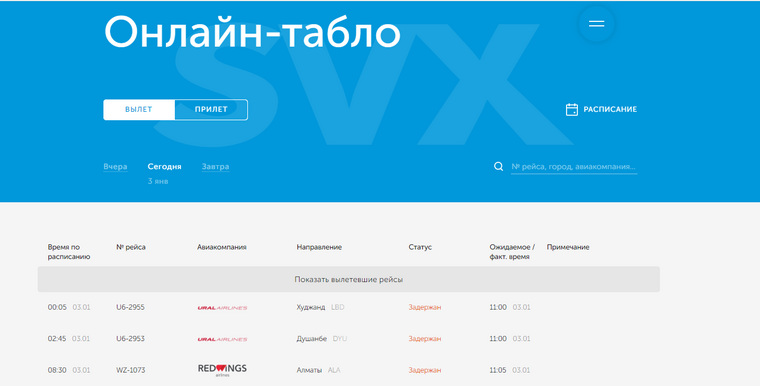Click the search magnifier icon
760x386 pixels.
[x=498, y=167]
